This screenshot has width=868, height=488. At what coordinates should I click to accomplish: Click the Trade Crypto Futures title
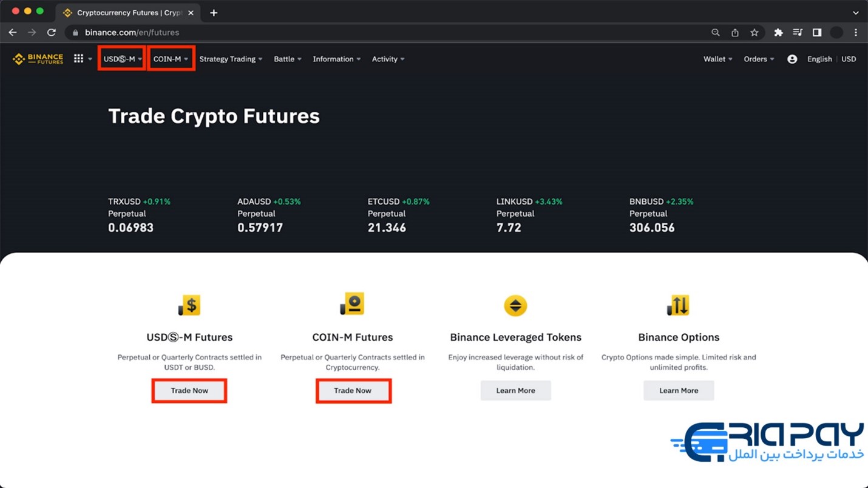point(214,116)
